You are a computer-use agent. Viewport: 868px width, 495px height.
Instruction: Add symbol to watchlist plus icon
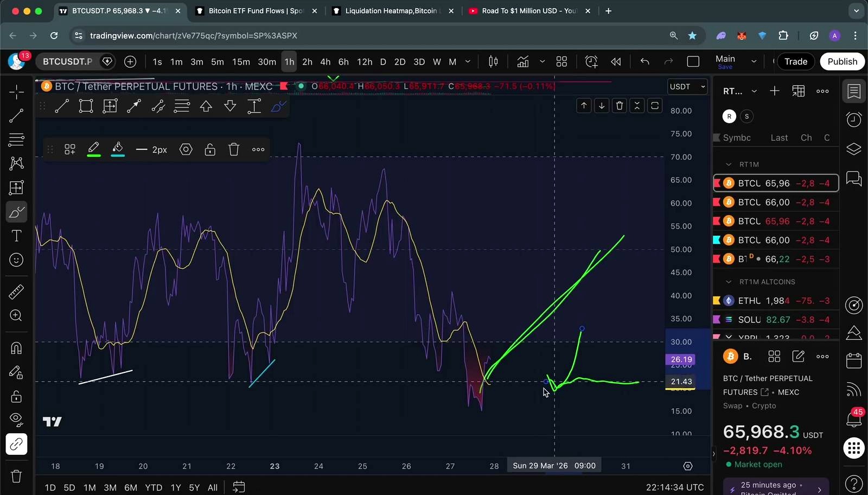(775, 91)
